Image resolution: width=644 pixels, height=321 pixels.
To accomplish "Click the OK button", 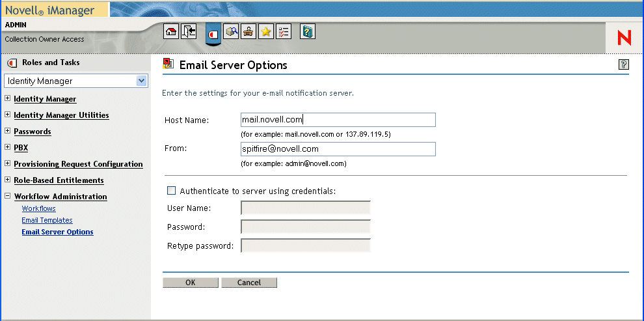I will [x=191, y=283].
